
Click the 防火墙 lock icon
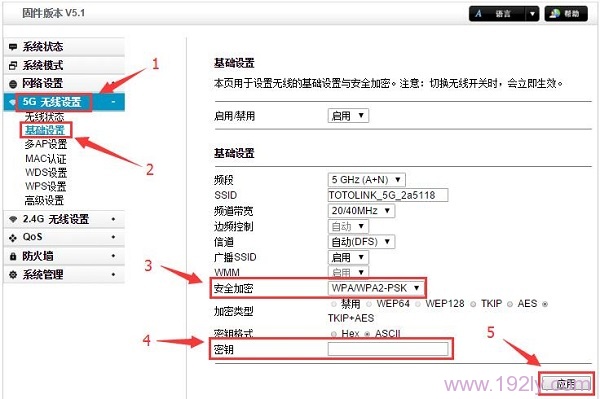(x=13, y=256)
